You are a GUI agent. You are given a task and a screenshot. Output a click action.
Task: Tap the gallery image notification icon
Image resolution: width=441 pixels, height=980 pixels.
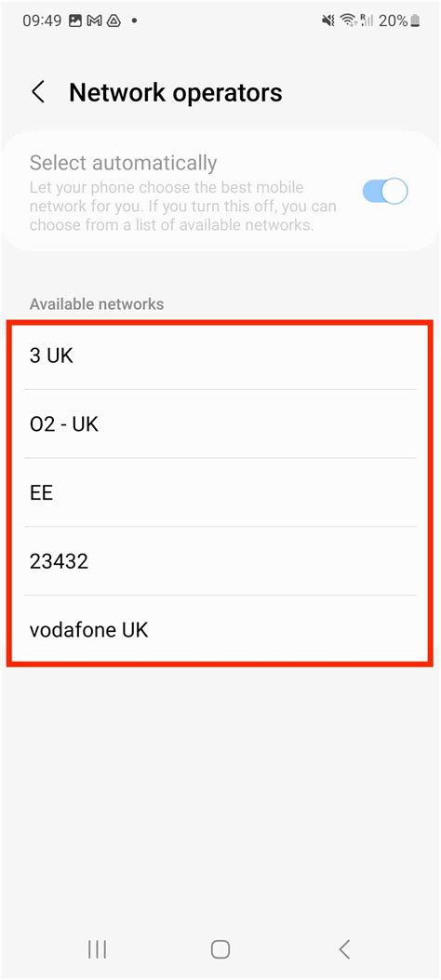(x=75, y=20)
